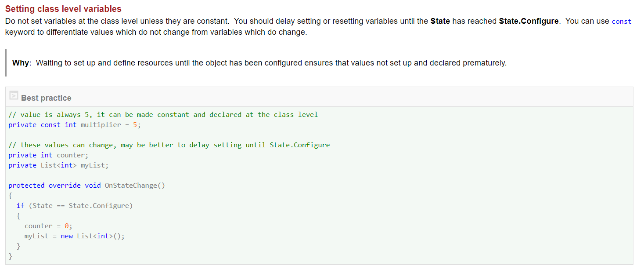Open the blue const keyword link

tap(621, 22)
